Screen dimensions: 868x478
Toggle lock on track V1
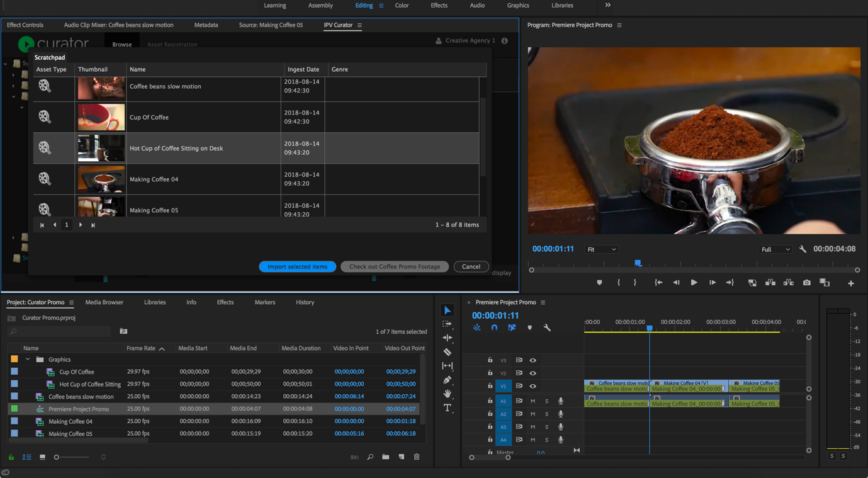[490, 386]
